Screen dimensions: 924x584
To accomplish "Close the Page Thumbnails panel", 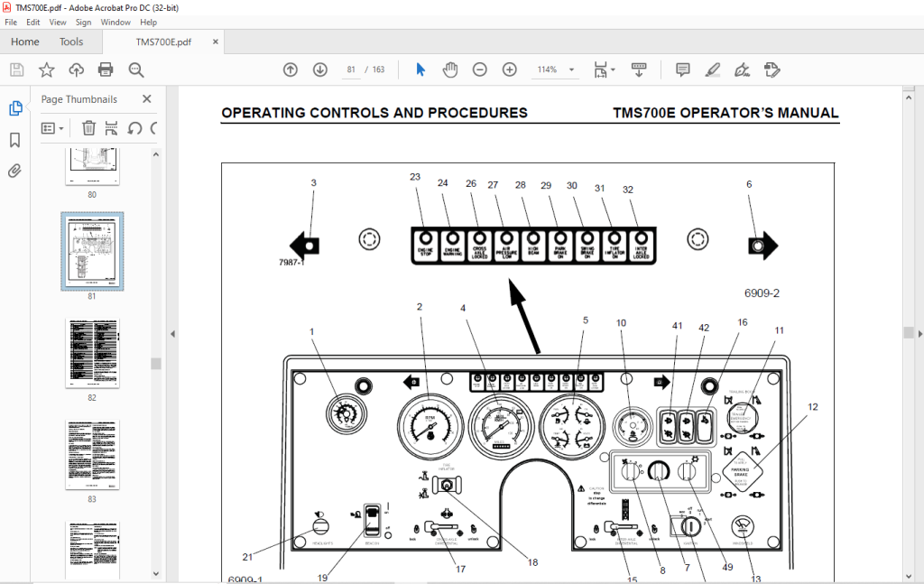I will click(x=147, y=99).
